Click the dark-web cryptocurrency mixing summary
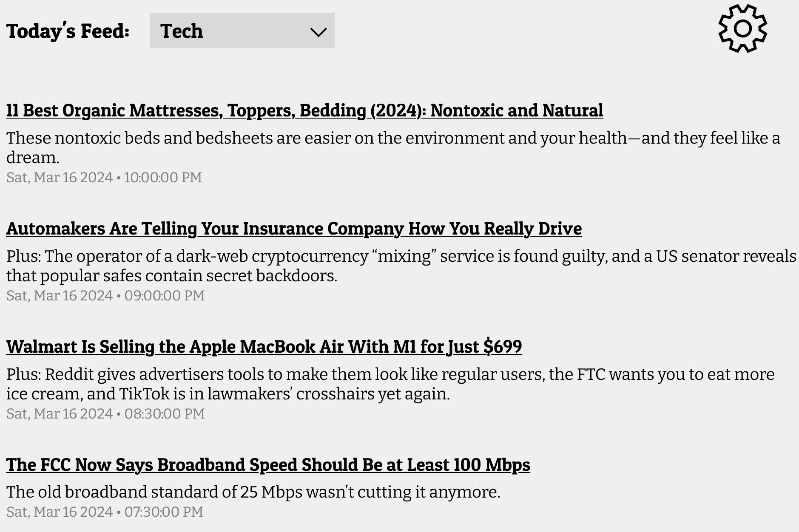 [x=401, y=266]
